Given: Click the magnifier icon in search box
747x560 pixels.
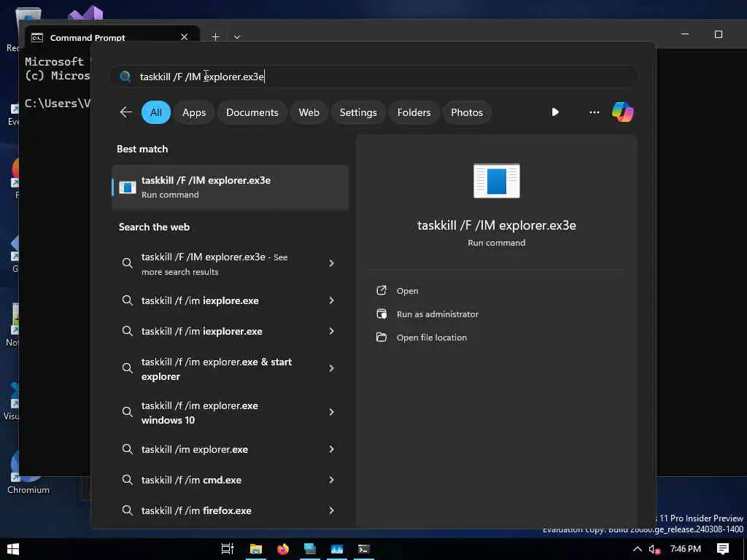Looking at the screenshot, I should click(125, 76).
